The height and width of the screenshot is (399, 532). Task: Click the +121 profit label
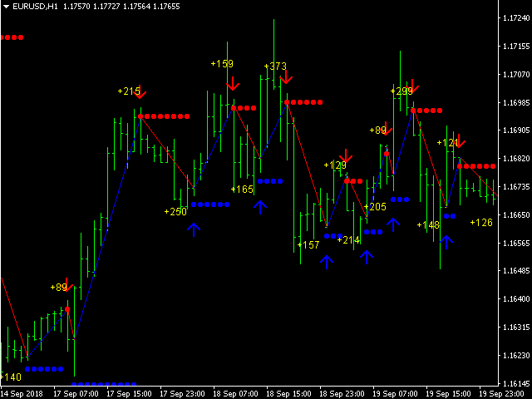click(448, 142)
